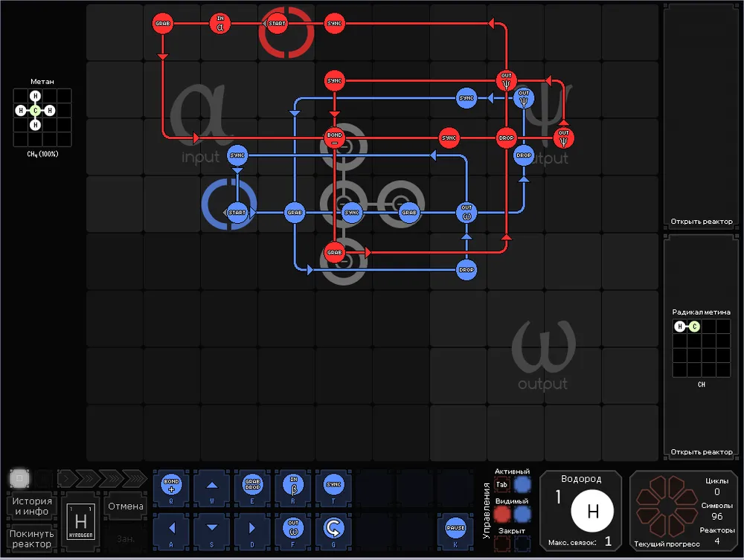The width and height of the screenshot is (744, 560).
Task: Toggle red waldo lock under Закрыт
Action: tap(502, 544)
